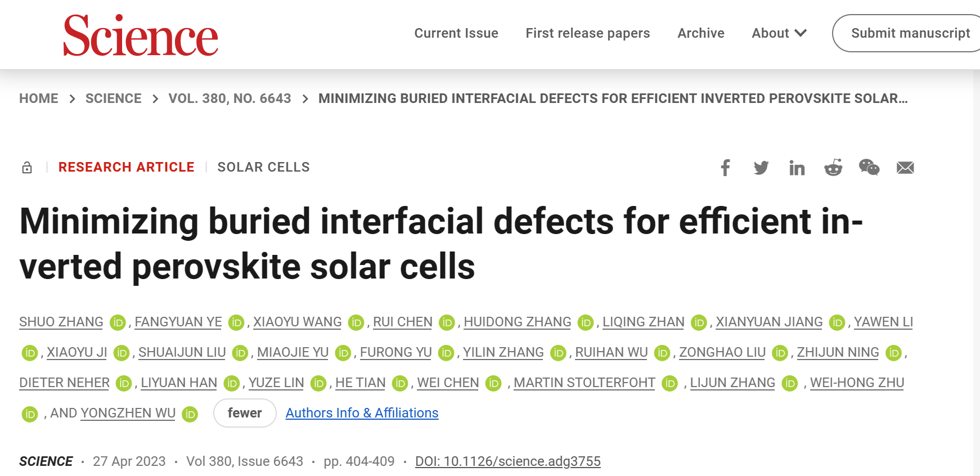Click the Submit manuscript button
980x476 pixels.
point(910,33)
